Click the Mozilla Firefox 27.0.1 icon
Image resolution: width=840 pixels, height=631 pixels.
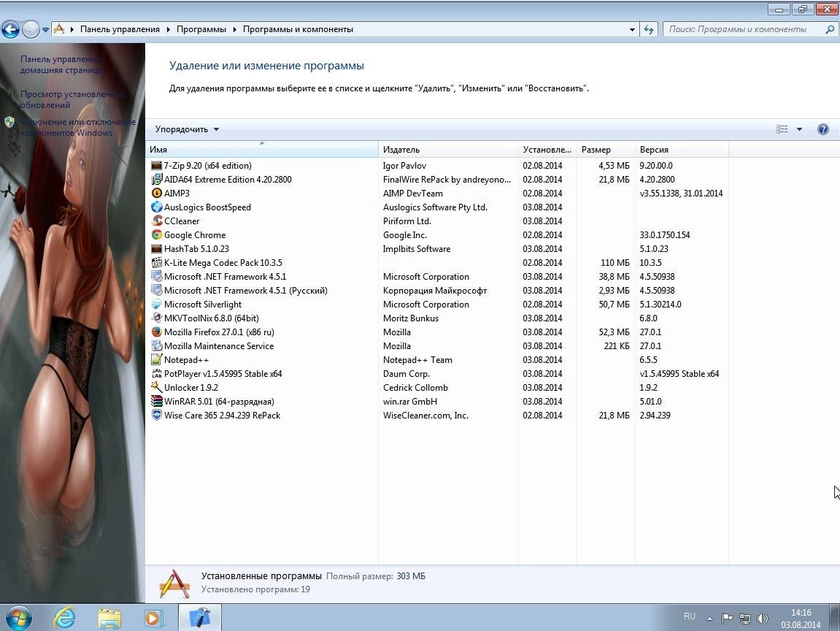(156, 332)
